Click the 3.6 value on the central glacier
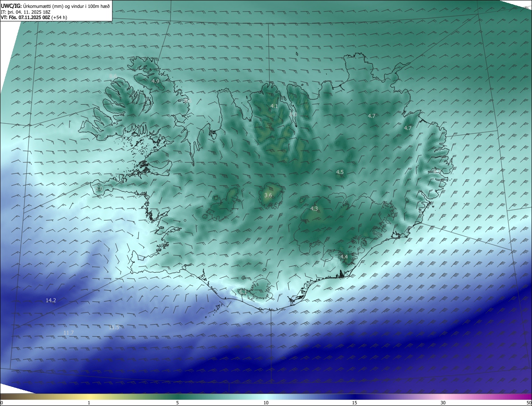Viewport: 532px width, 406px height. [x=268, y=196]
